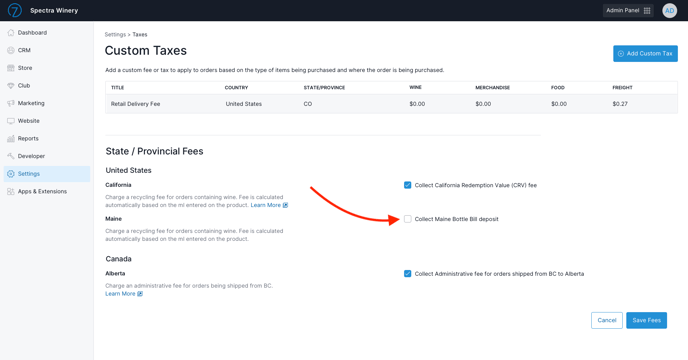This screenshot has height=360, width=688.
Task: Open Apps & Extensions menu item
Action: point(47,191)
